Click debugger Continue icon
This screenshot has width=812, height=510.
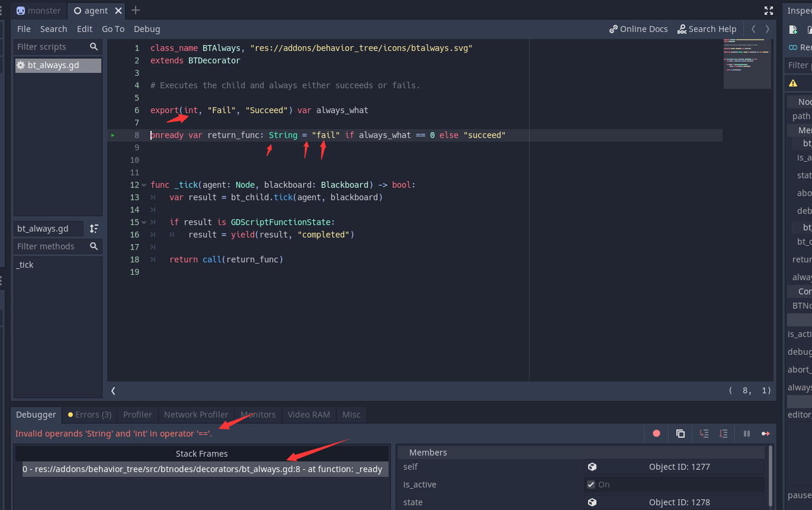click(766, 434)
